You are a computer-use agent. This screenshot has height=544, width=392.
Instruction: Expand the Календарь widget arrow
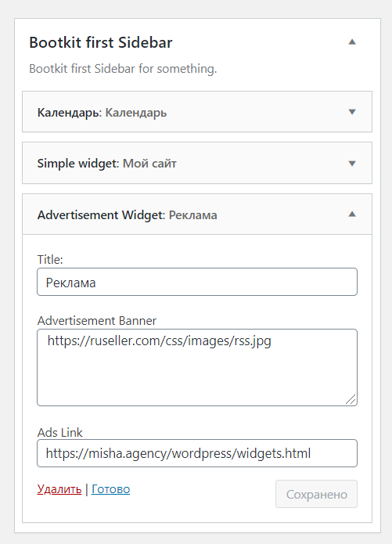(352, 112)
